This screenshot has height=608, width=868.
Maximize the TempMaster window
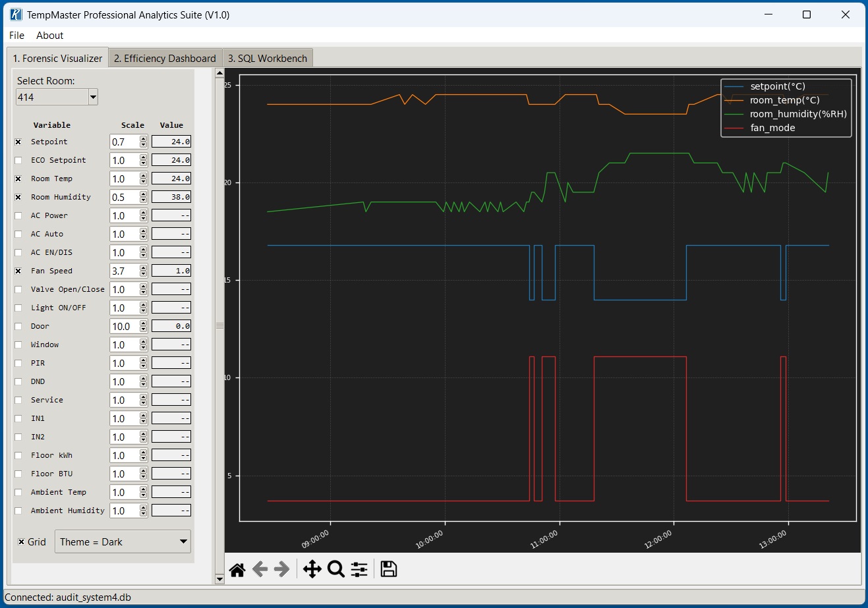(x=807, y=14)
